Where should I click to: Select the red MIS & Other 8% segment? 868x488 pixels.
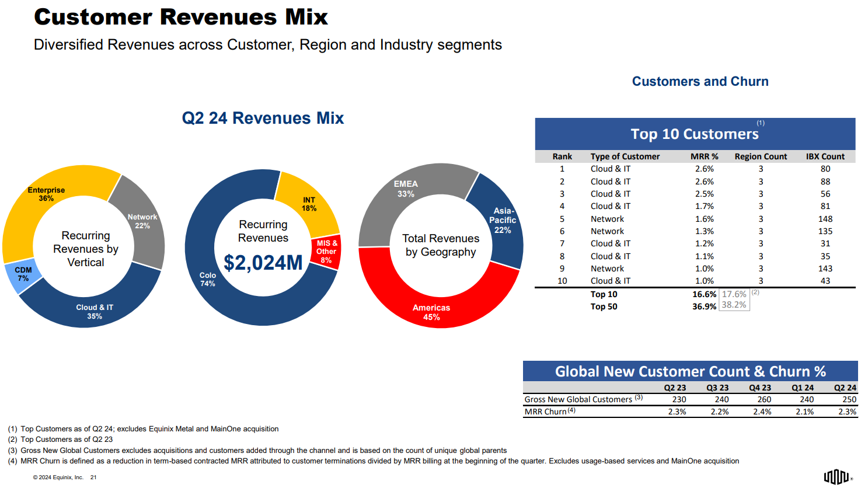point(326,252)
